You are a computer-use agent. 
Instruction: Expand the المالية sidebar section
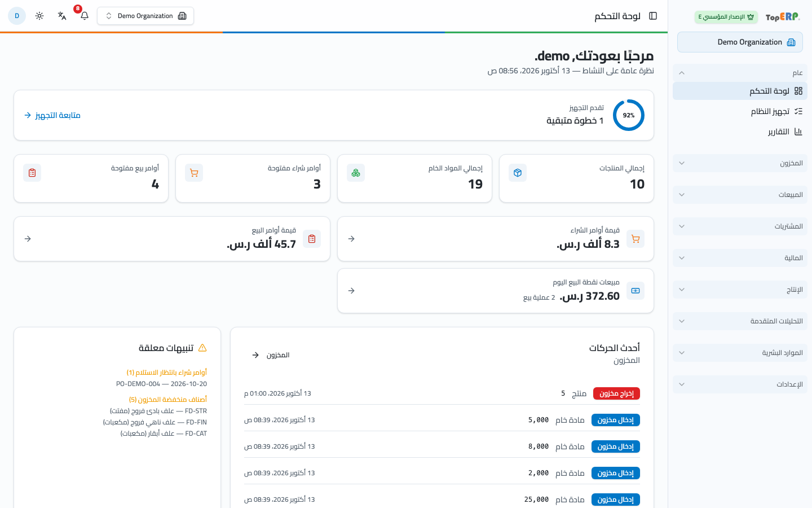pyautogui.click(x=740, y=258)
